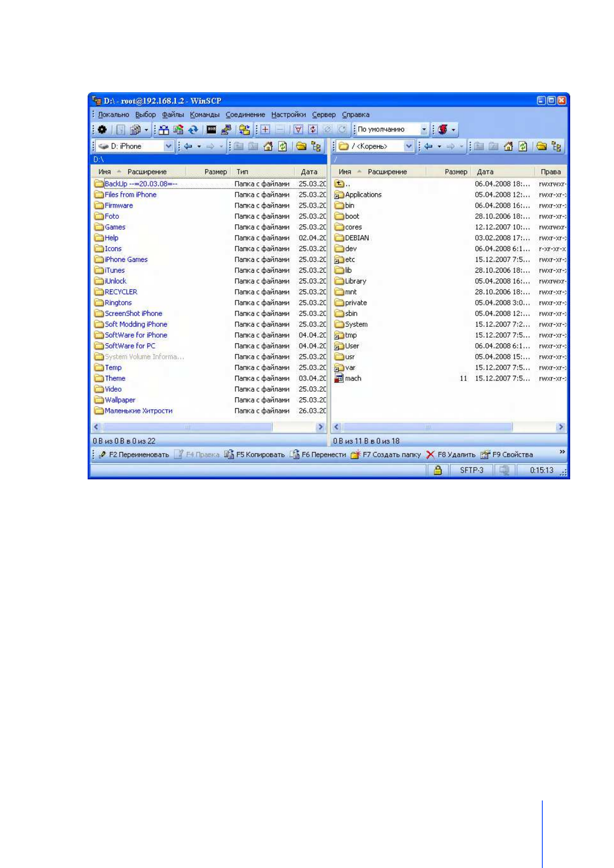Click remote panel open-folder icon
This screenshot has height=868, width=614.
(x=541, y=146)
